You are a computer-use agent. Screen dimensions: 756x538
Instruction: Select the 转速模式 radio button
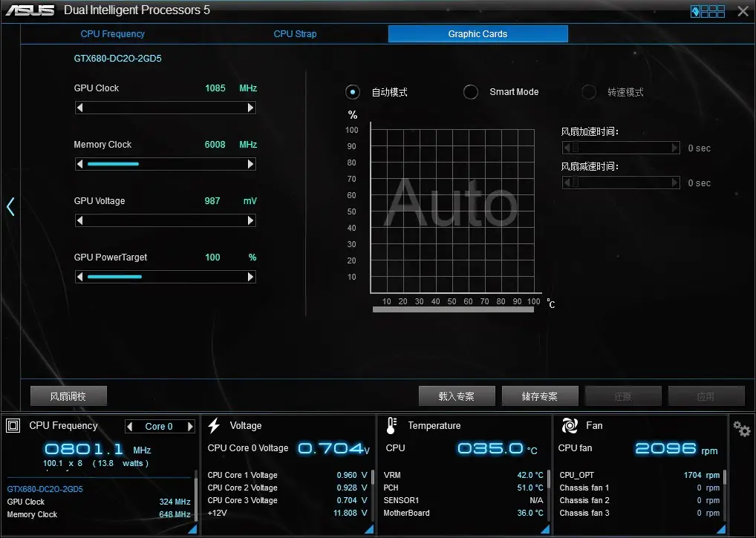click(589, 92)
